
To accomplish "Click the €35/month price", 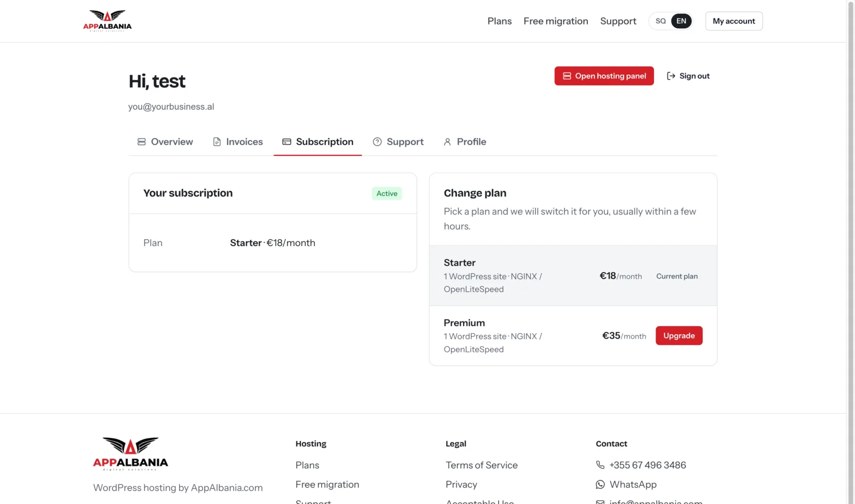I will coord(624,336).
